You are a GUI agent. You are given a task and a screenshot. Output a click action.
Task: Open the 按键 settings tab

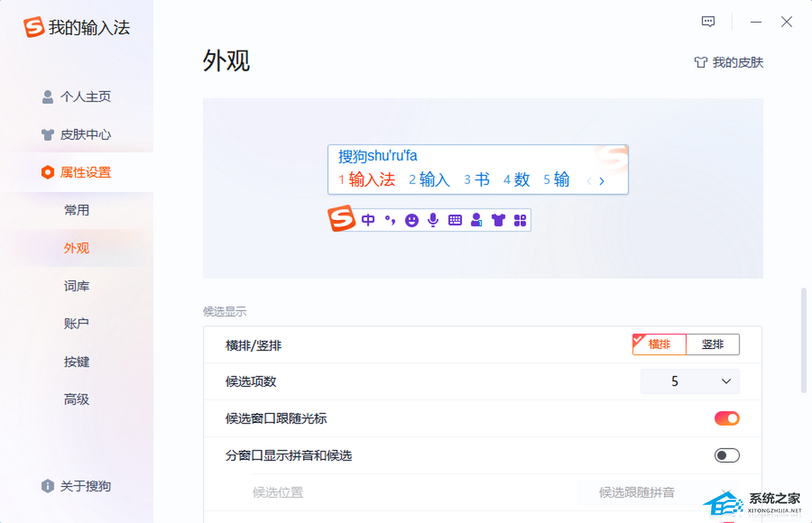tap(76, 362)
